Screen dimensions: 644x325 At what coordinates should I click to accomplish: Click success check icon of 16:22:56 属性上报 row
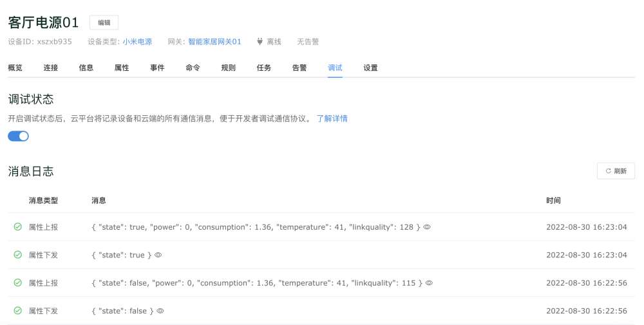[17, 283]
